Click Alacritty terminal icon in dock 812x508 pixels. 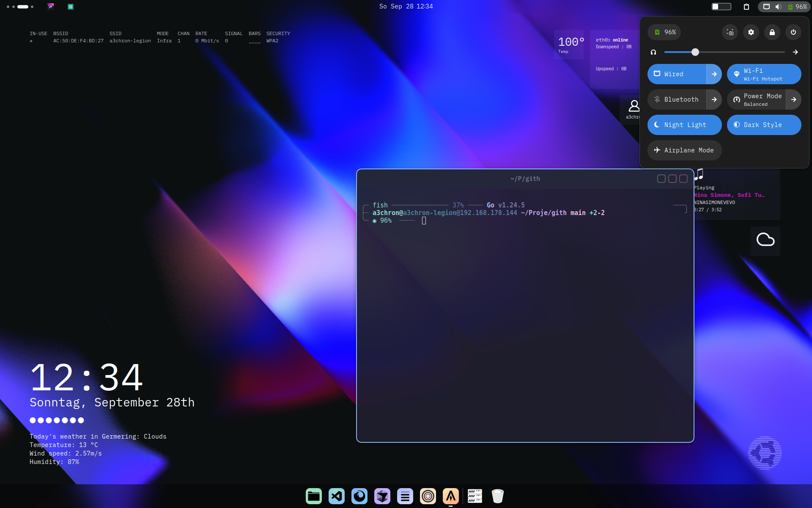tap(451, 496)
